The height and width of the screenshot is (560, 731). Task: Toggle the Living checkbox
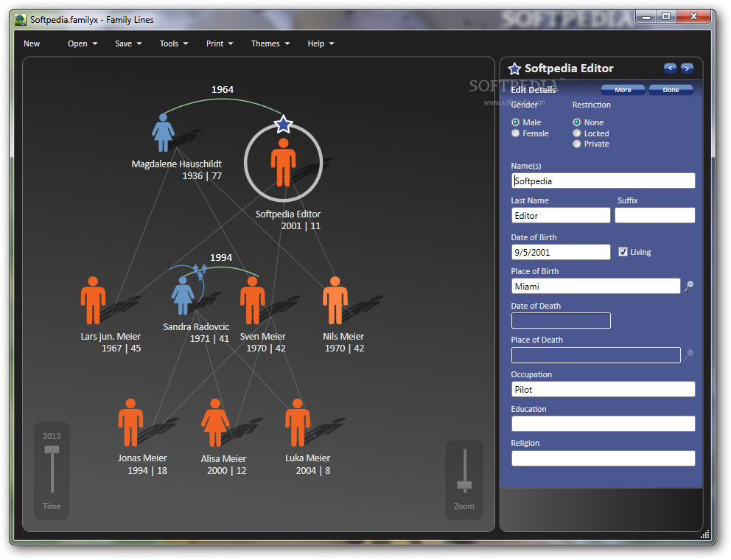pyautogui.click(x=623, y=252)
